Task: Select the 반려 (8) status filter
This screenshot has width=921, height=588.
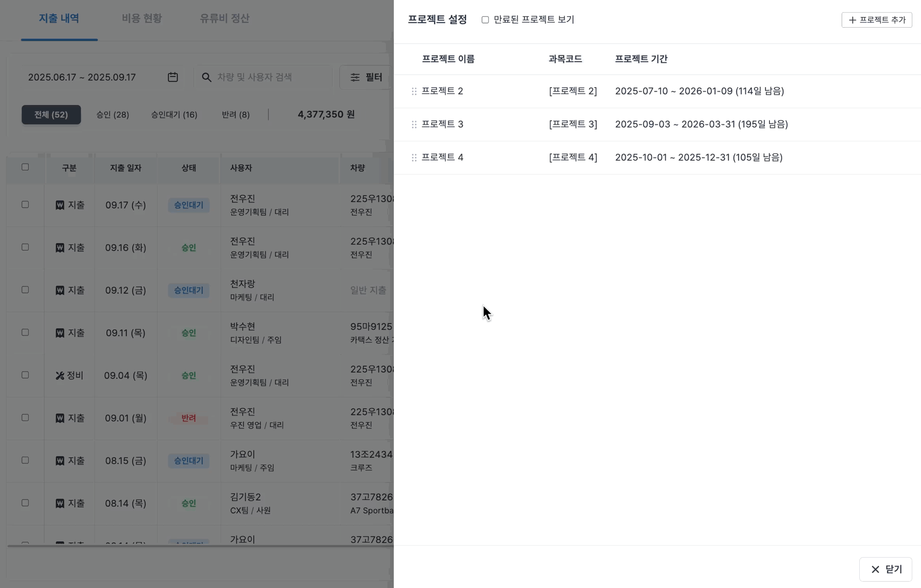Action: (235, 115)
